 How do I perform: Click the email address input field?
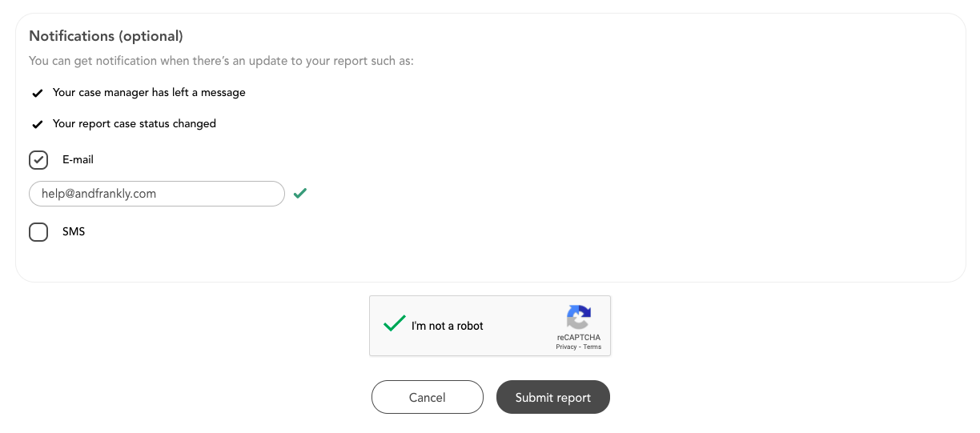coord(157,194)
